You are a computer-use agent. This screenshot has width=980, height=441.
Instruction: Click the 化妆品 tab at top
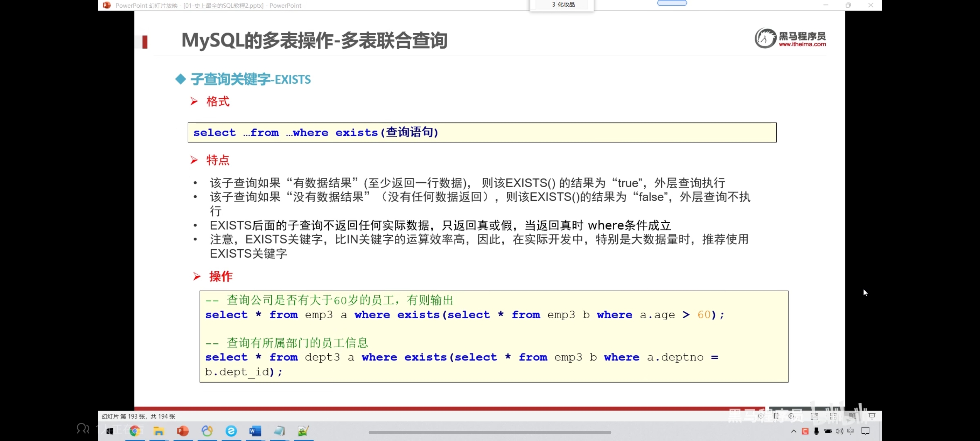(x=563, y=5)
